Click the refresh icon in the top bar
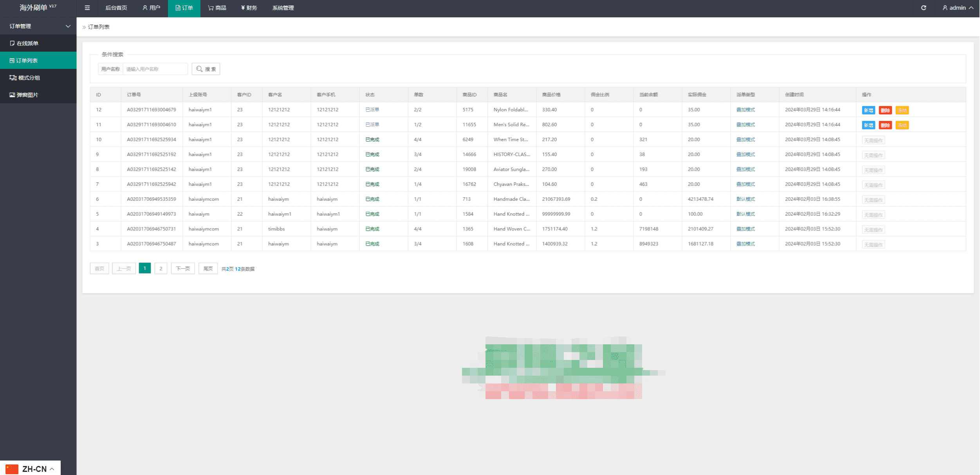The width and height of the screenshot is (980, 475). 923,8
